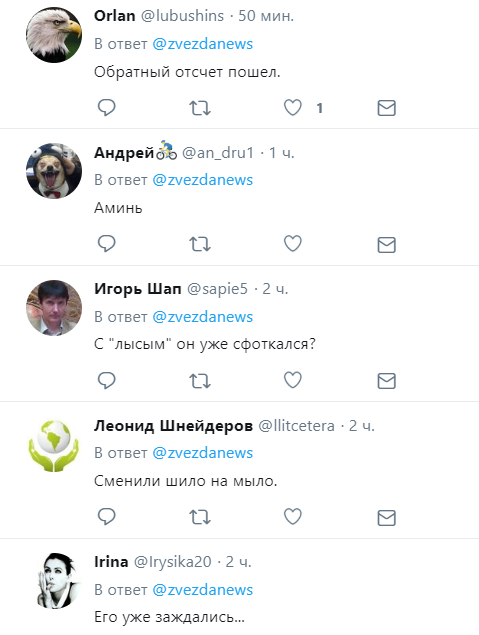Open @zvezdanews link in Orlan's reply
479x635 pixels.
point(202,44)
